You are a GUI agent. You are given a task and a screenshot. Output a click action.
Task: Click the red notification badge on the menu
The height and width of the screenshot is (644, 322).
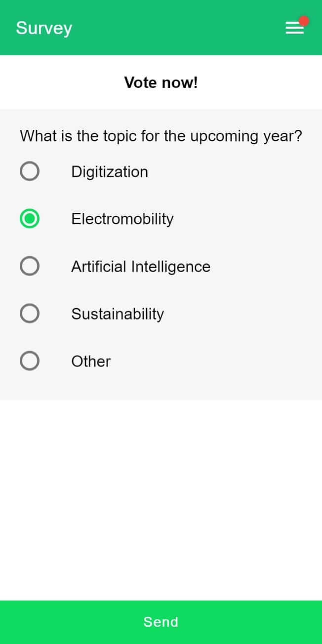tap(303, 21)
